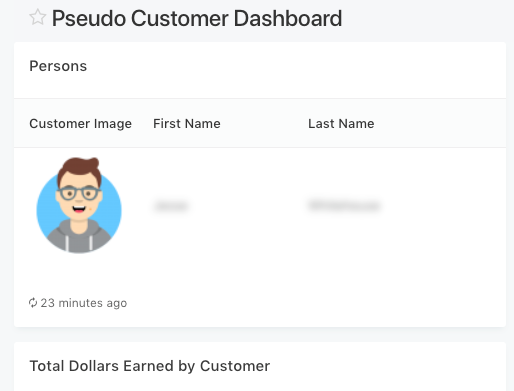The height and width of the screenshot is (391, 514).
Task: Open the Total Dollars Earned by Customer widget title
Action: [150, 366]
